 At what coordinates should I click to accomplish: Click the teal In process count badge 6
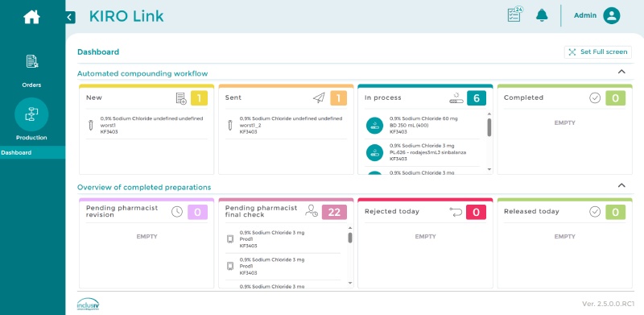point(477,98)
